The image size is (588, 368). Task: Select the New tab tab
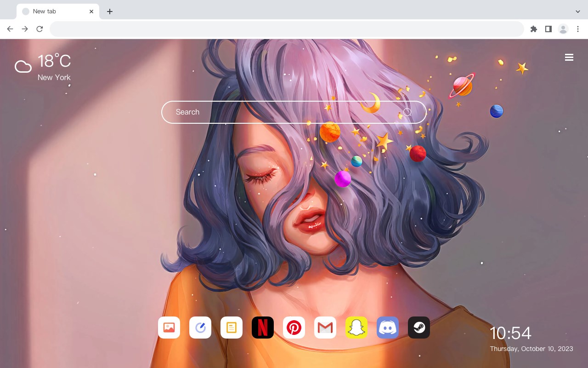pyautogui.click(x=58, y=11)
